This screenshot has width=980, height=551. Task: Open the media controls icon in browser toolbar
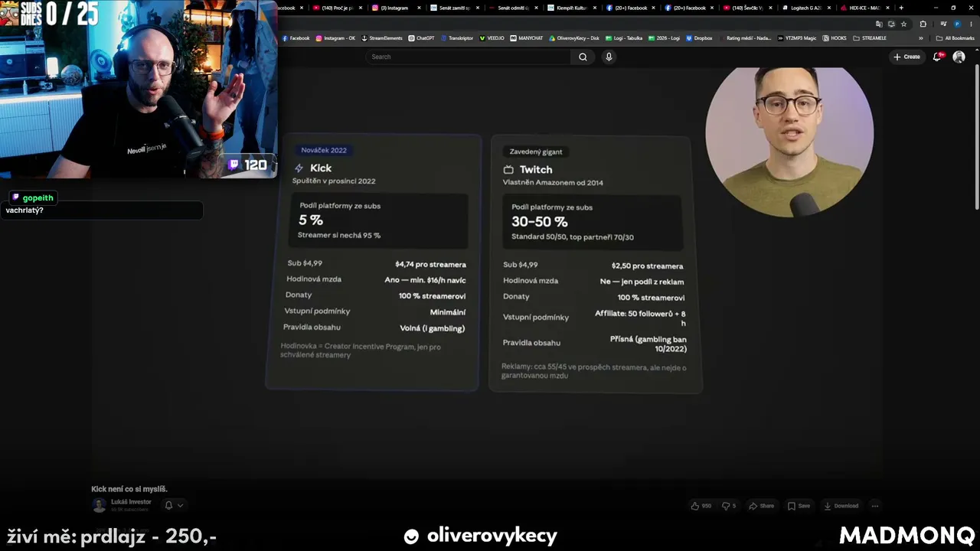click(944, 24)
